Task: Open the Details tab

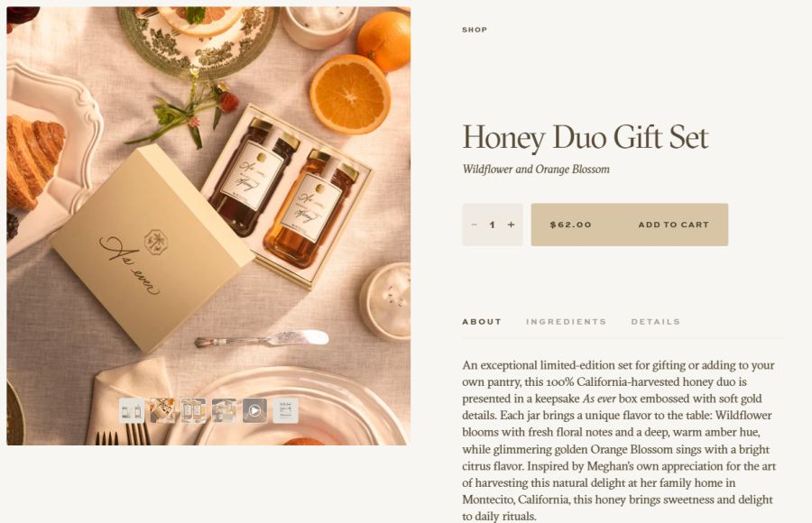Action: coord(655,322)
